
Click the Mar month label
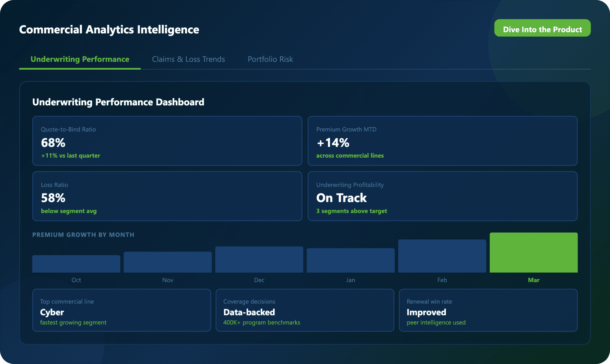[x=533, y=280]
